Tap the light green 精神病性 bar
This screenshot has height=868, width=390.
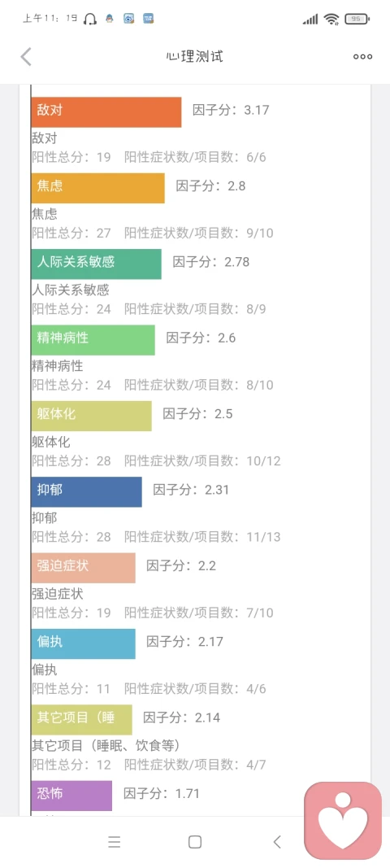[93, 340]
